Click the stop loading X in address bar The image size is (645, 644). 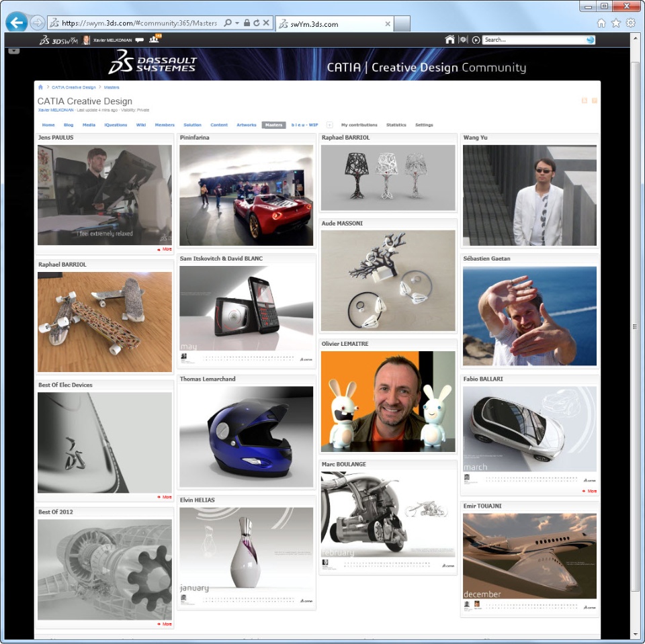click(266, 23)
